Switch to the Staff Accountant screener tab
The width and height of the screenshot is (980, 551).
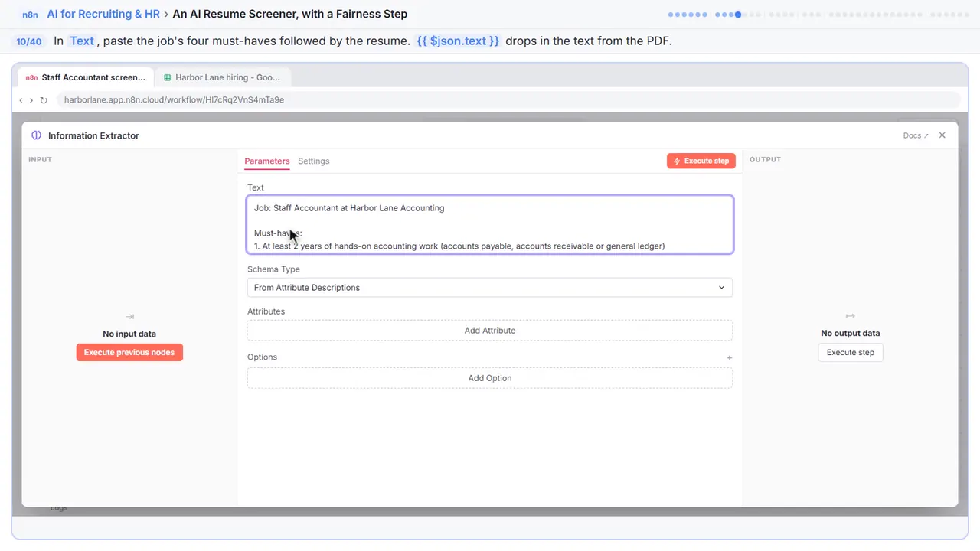[86, 77]
